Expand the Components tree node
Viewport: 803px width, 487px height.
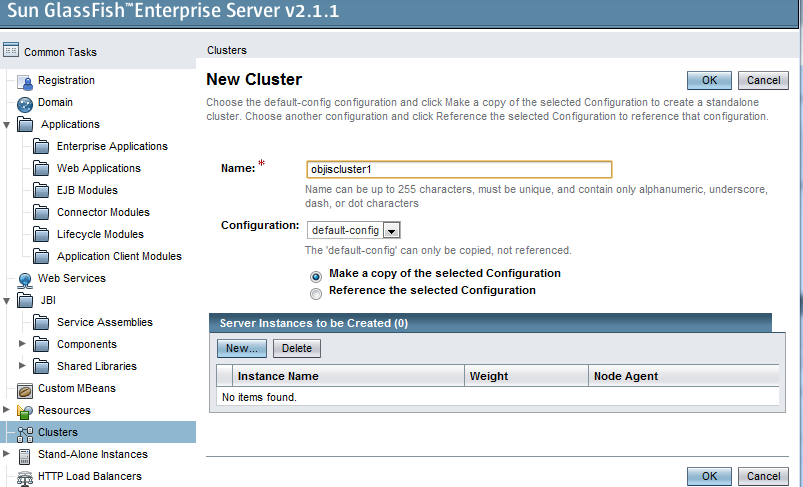(23, 345)
